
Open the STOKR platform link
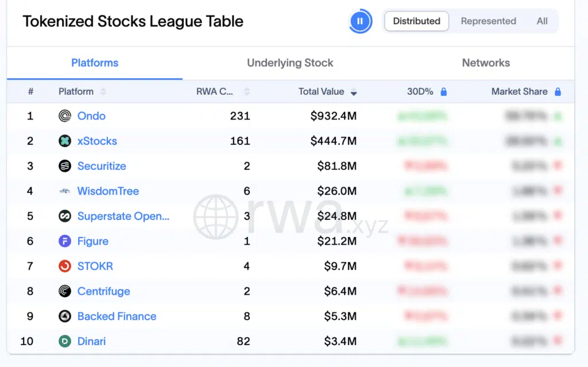tap(95, 266)
